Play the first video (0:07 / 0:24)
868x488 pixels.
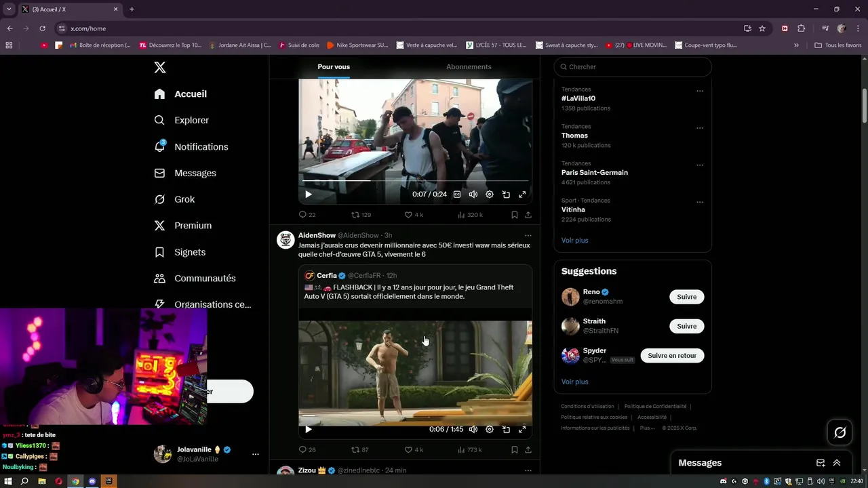pos(309,195)
